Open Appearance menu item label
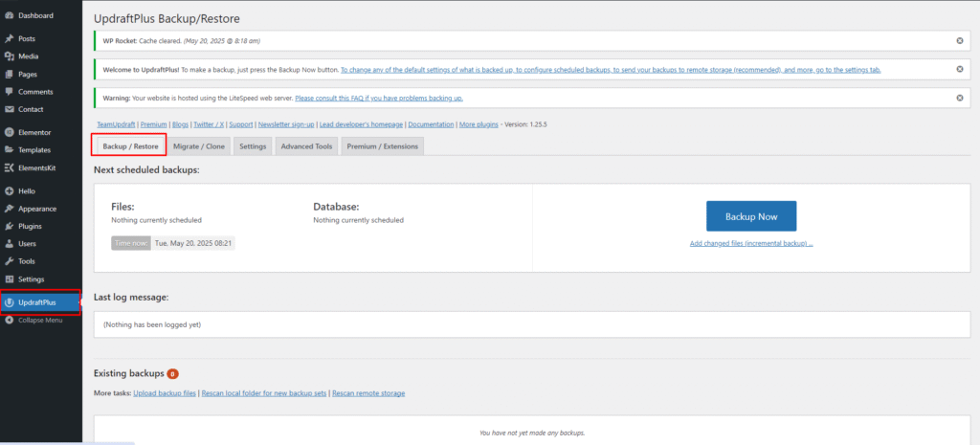 coord(37,209)
